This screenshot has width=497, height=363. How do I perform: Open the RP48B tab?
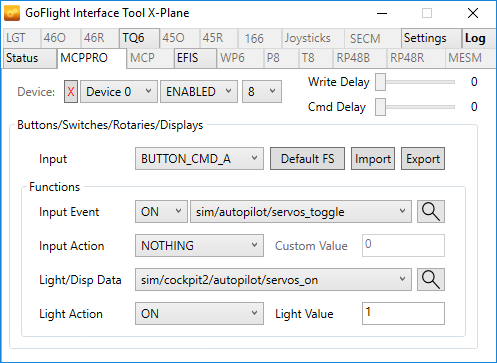pos(360,58)
